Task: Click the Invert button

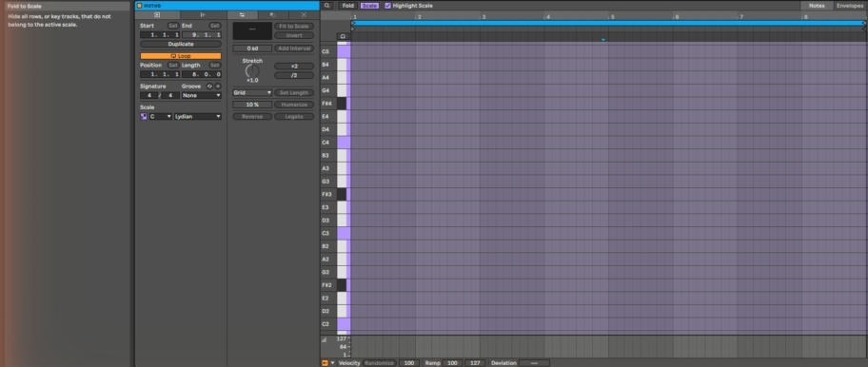Action: point(294,35)
